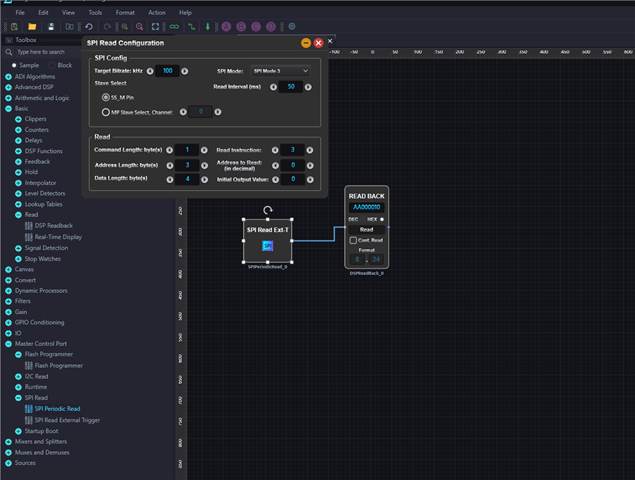Increase Command Length with right arrow
The width and height of the screenshot is (635, 480).
(204, 150)
